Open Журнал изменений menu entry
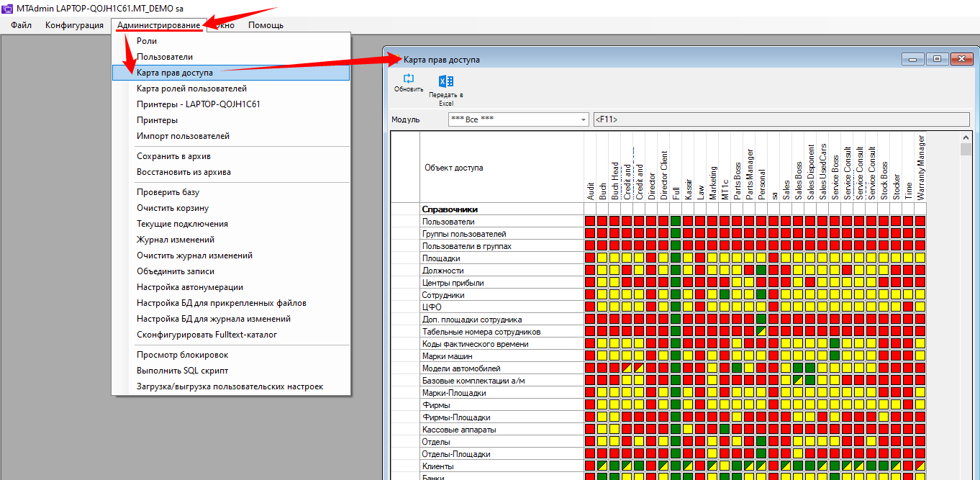 176,240
